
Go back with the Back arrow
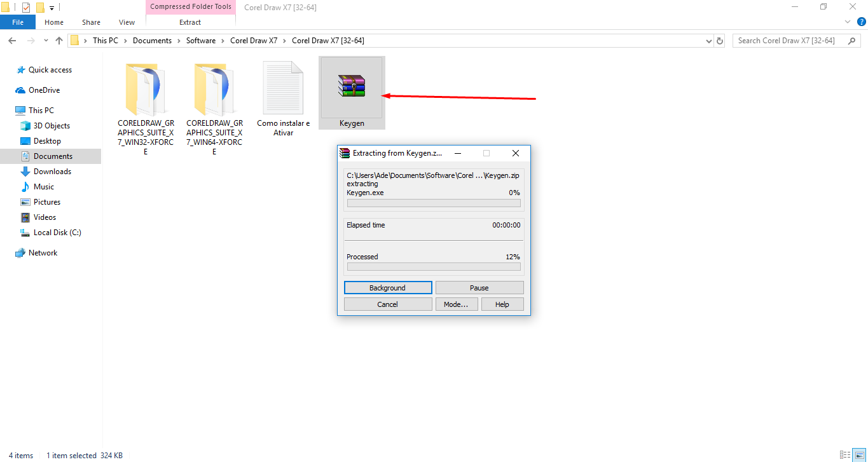click(11, 41)
